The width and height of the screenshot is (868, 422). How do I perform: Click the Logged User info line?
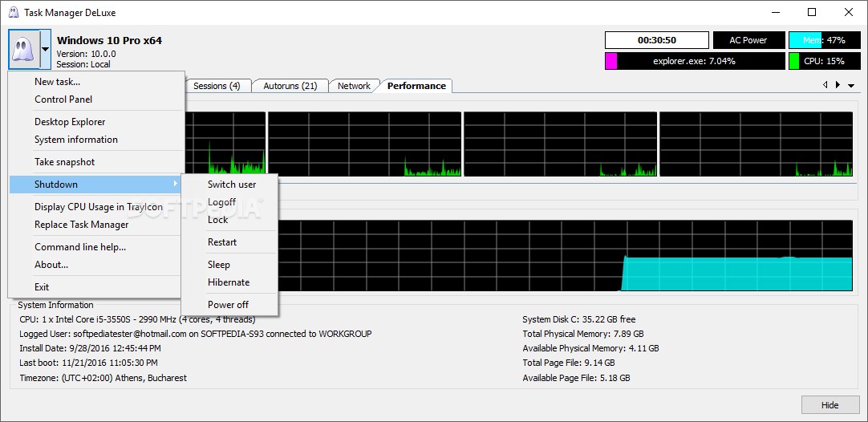pyautogui.click(x=196, y=334)
